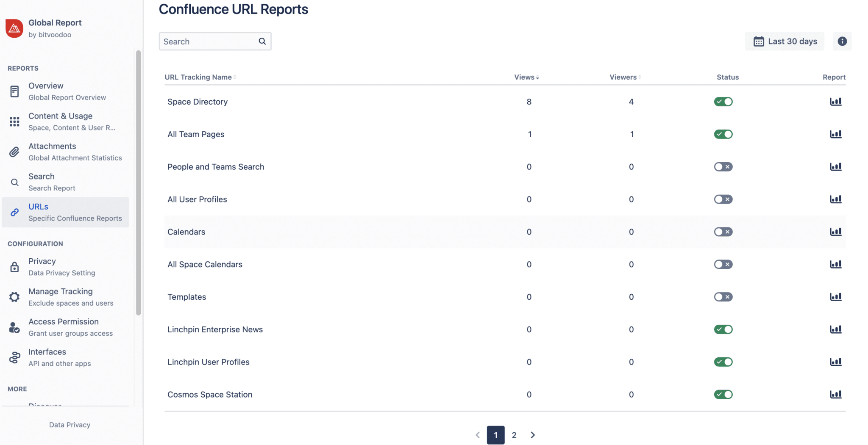Sort by URL Tracking Name column
Screen dimensions: 868x445
(200, 77)
